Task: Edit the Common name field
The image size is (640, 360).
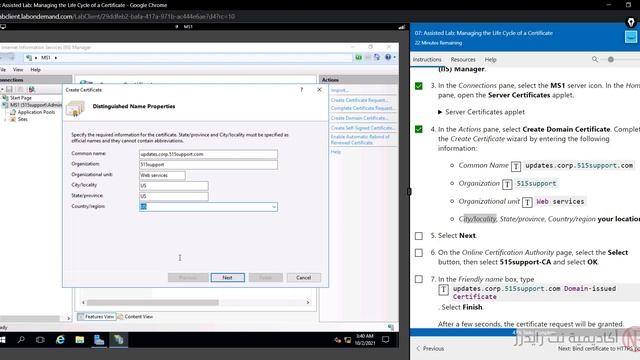Action: pyautogui.click(x=208, y=154)
